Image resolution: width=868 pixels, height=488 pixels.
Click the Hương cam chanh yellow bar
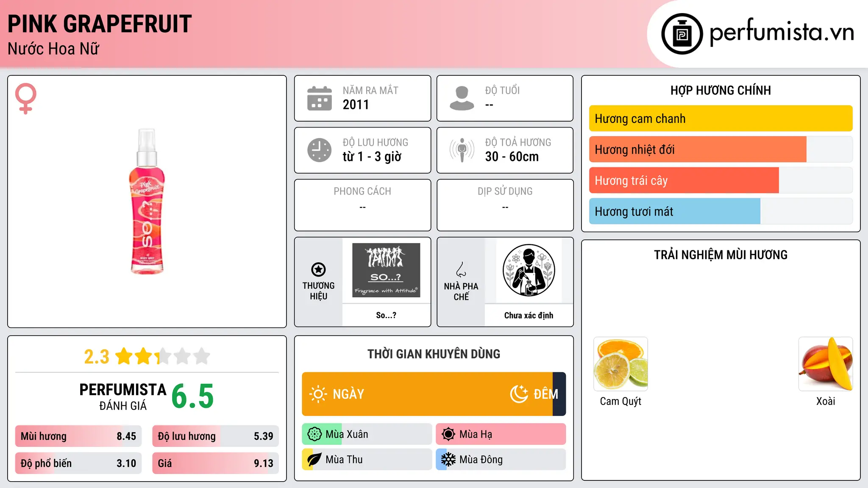[x=721, y=119]
